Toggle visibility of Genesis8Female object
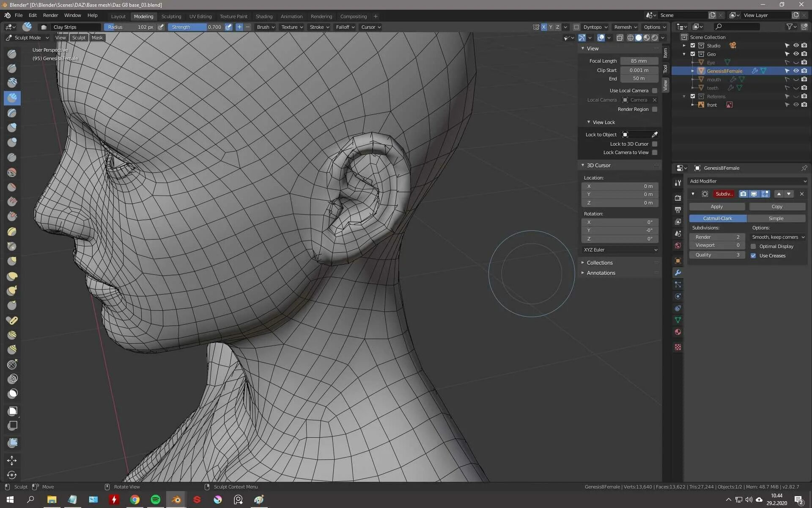 tap(797, 70)
